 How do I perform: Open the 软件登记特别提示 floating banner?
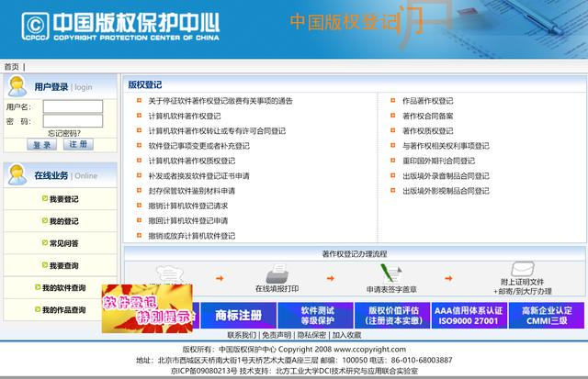point(147,308)
